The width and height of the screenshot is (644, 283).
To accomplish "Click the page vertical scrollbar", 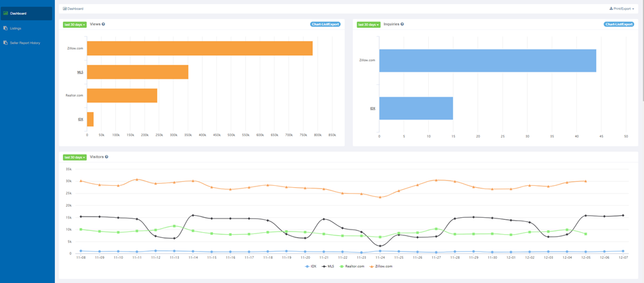I will (x=642, y=50).
